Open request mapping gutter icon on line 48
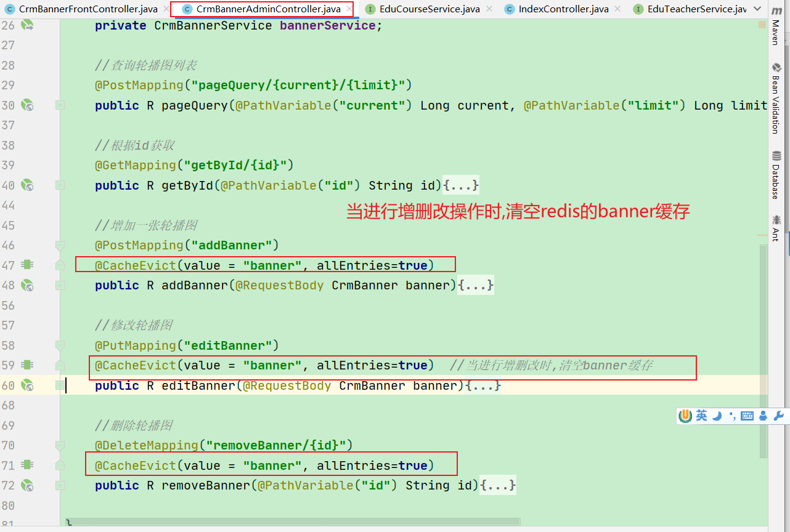This screenshot has width=790, height=532. click(x=27, y=285)
